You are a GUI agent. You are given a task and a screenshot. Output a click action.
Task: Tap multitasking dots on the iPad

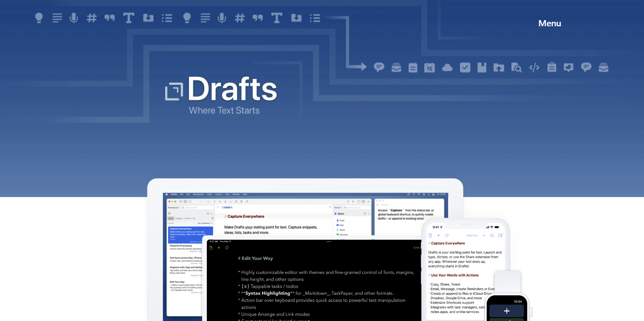[x=329, y=241]
